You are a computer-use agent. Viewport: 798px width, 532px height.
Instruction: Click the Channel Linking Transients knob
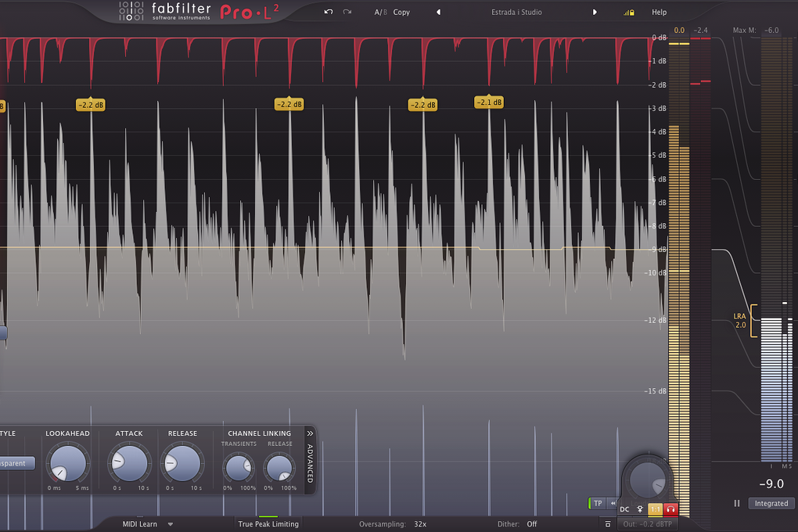238,467
